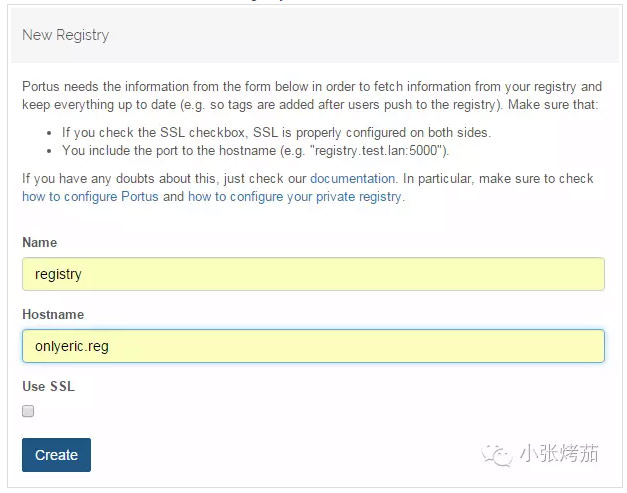The height and width of the screenshot is (493, 627).
Task: Click the 'Portus needs the information' paragraph
Action: tap(312, 96)
